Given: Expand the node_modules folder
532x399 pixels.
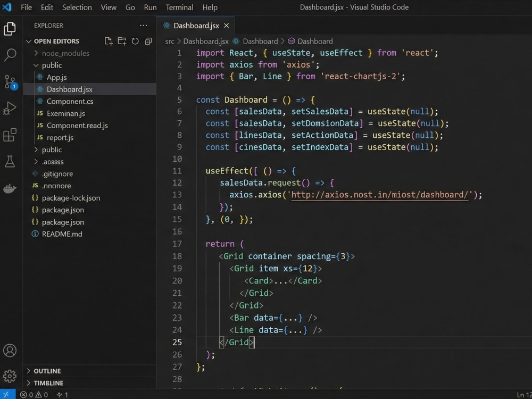Looking at the screenshot, I should click(x=36, y=53).
